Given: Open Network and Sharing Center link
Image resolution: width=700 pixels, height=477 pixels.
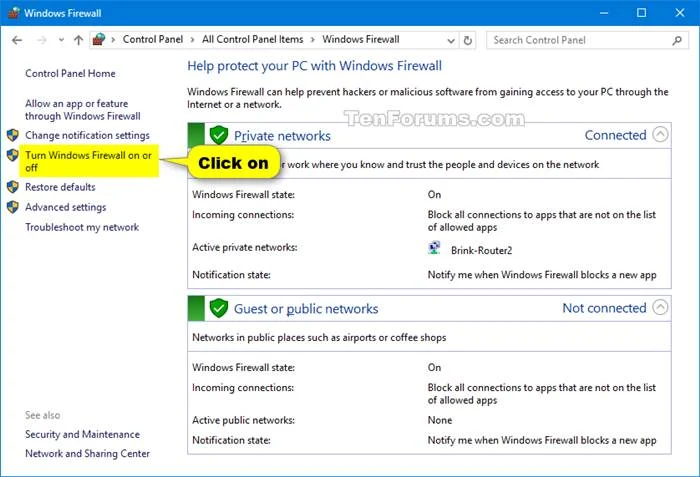Looking at the screenshot, I should pos(88,454).
